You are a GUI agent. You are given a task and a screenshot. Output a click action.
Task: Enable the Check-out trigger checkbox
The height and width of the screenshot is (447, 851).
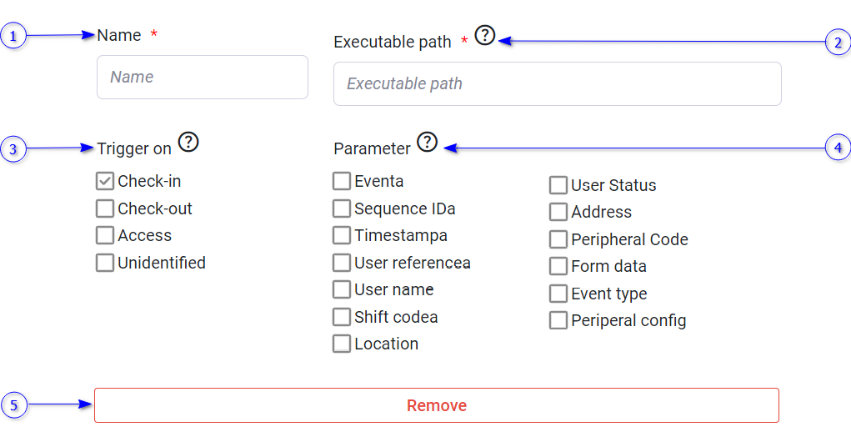105,209
